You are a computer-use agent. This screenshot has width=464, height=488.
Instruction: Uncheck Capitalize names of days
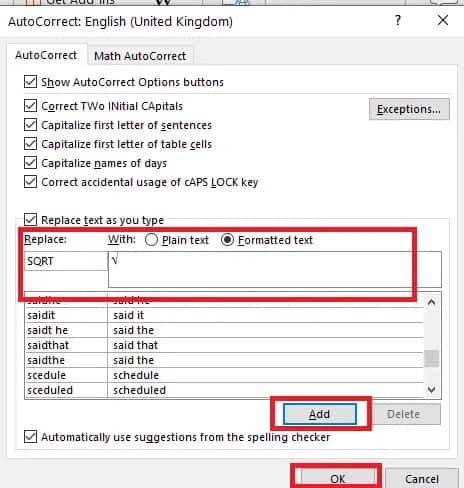30,163
